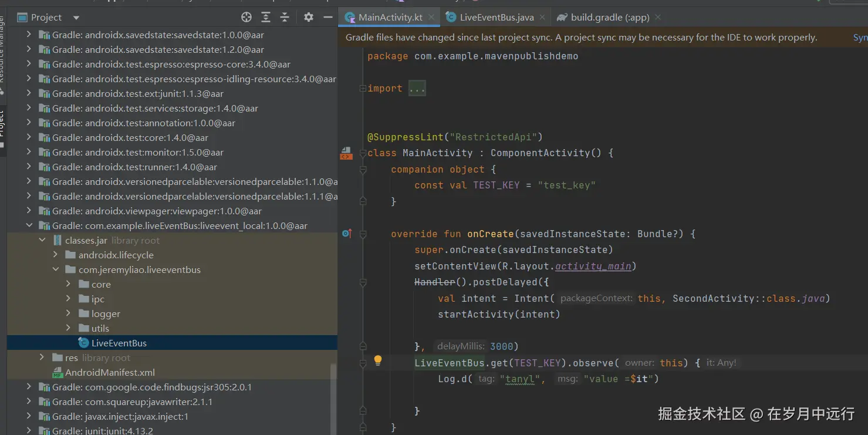The height and width of the screenshot is (435, 868).
Task: Click the Collapse All icon in Project panel
Action: [x=285, y=18]
